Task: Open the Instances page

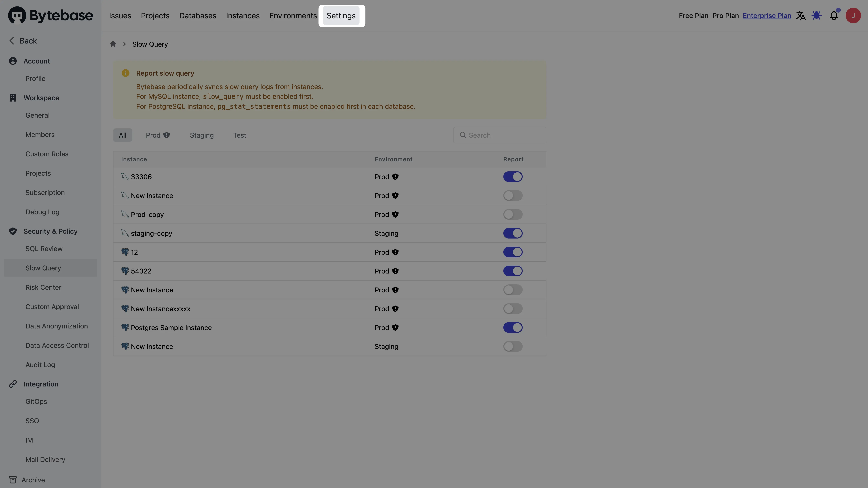Action: tap(243, 15)
